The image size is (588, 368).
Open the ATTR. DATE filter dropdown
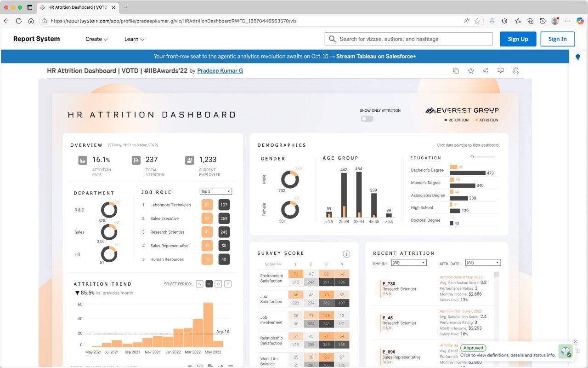pyautogui.click(x=483, y=263)
